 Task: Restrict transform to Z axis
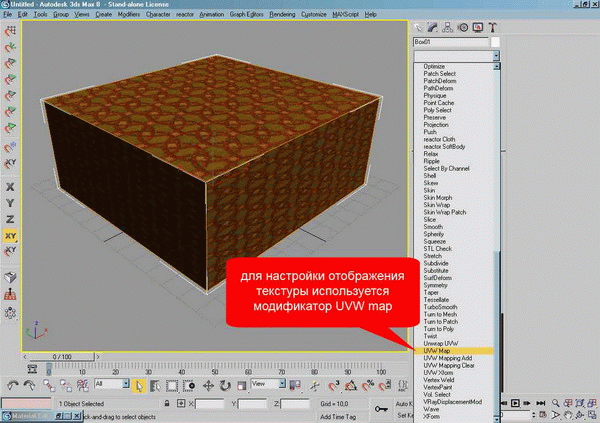click(10, 219)
